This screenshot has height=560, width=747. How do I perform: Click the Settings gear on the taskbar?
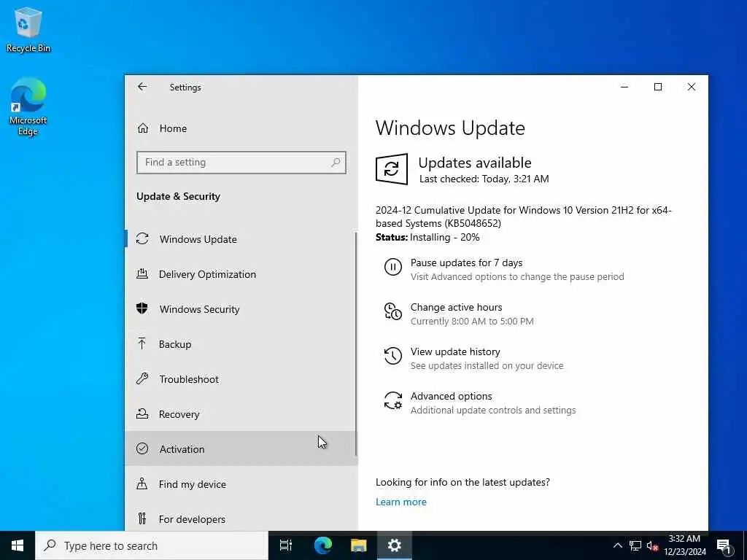click(395, 545)
